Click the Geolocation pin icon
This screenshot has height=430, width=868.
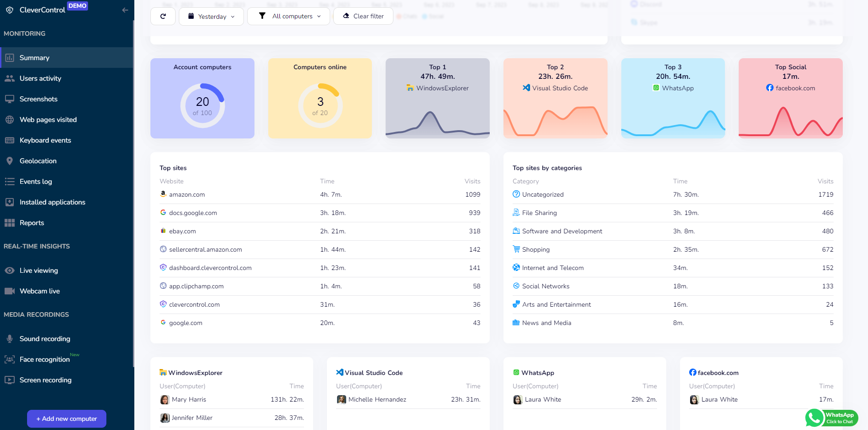[x=10, y=161]
